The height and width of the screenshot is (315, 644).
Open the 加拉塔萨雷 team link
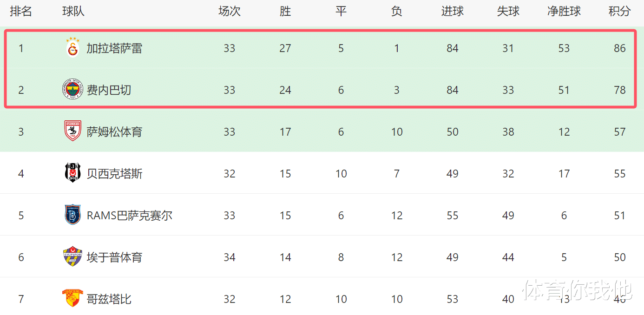coord(114,48)
